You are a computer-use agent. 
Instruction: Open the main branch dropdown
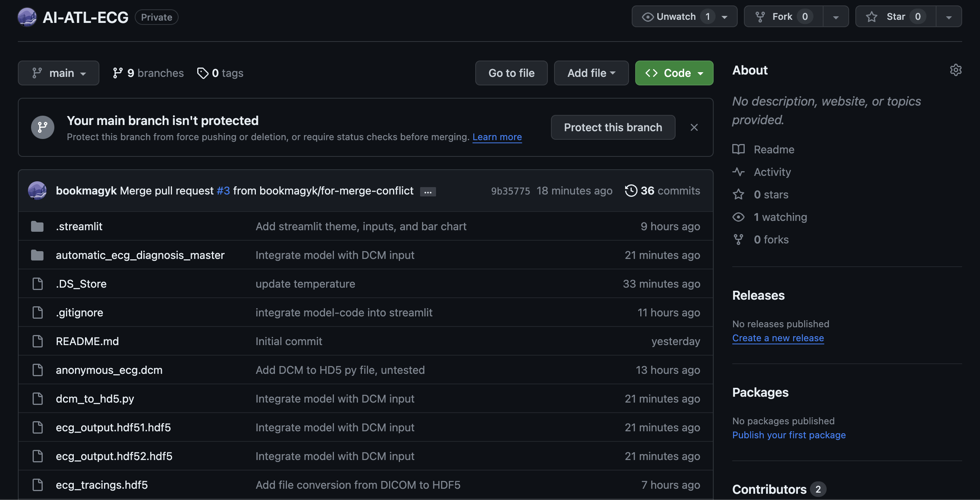tap(59, 73)
